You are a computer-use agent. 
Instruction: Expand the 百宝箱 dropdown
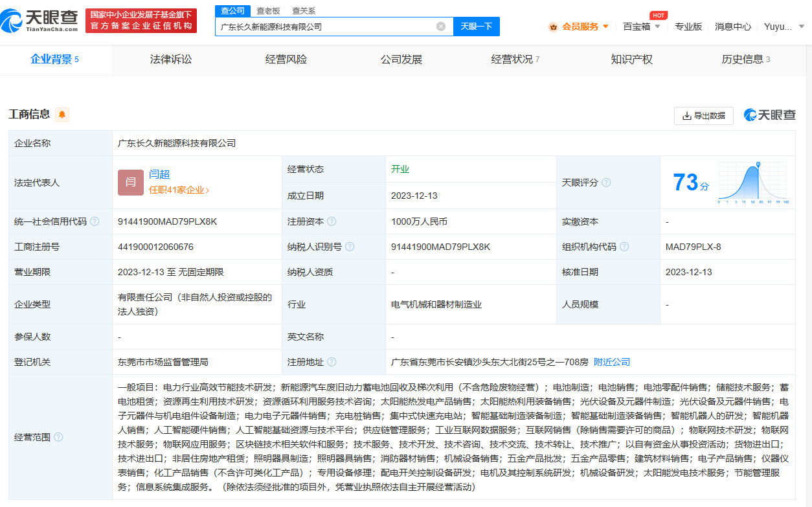pos(641,27)
